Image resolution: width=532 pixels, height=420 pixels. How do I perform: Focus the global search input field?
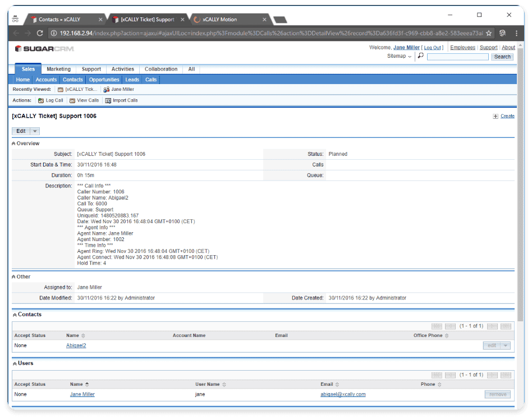pyautogui.click(x=458, y=57)
